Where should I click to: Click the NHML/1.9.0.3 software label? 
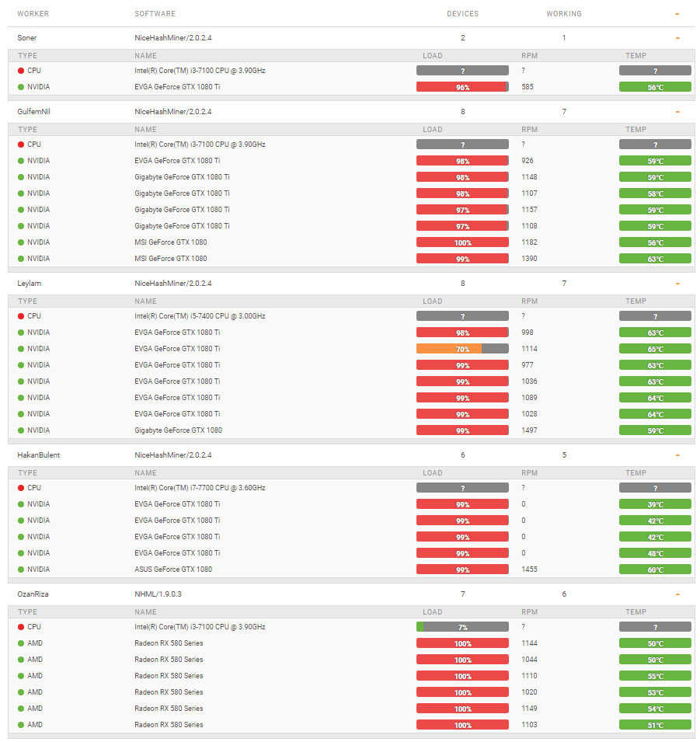(x=158, y=594)
